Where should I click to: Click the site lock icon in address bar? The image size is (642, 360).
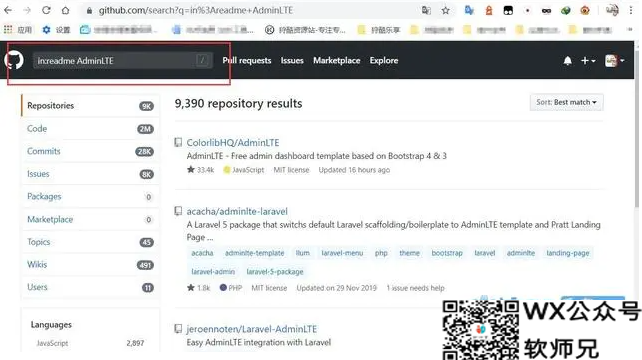89,11
